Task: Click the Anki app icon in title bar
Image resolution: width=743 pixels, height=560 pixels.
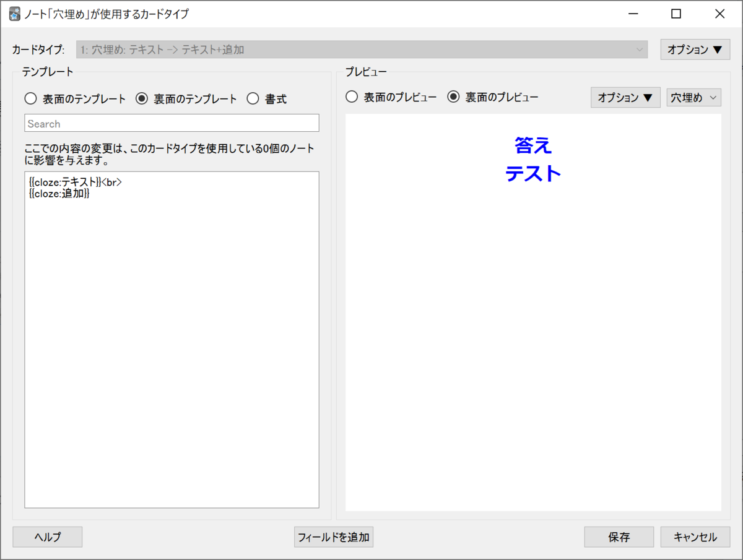Action: click(x=15, y=14)
